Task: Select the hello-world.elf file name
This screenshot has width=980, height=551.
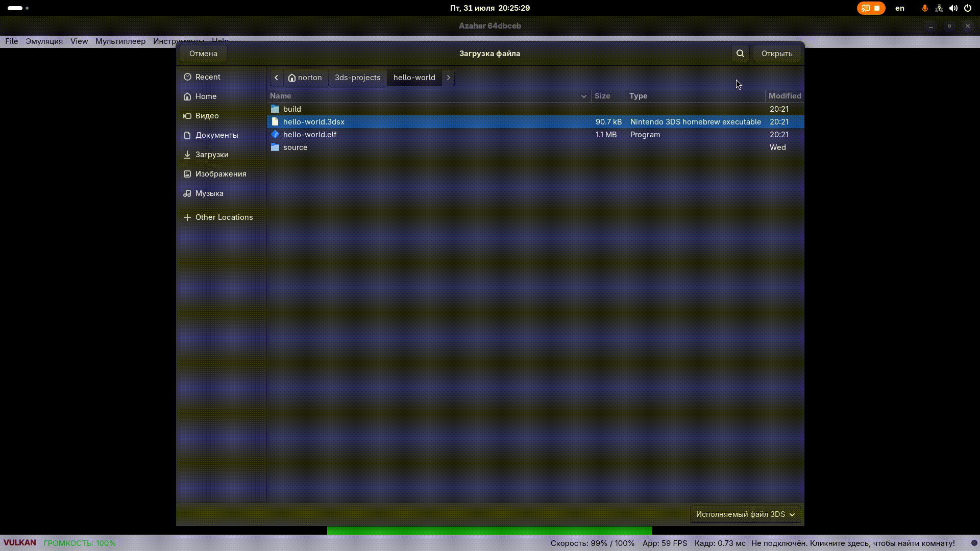Action: [x=310, y=135]
